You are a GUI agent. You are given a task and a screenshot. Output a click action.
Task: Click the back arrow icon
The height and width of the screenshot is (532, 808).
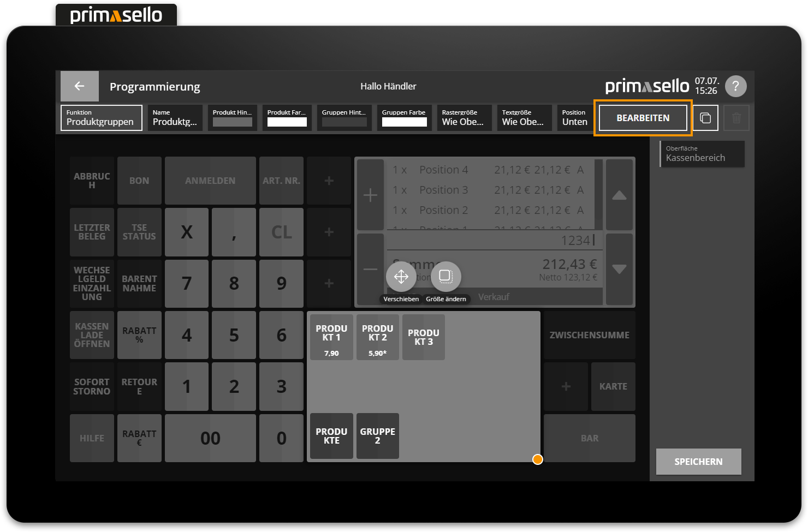[x=80, y=86]
